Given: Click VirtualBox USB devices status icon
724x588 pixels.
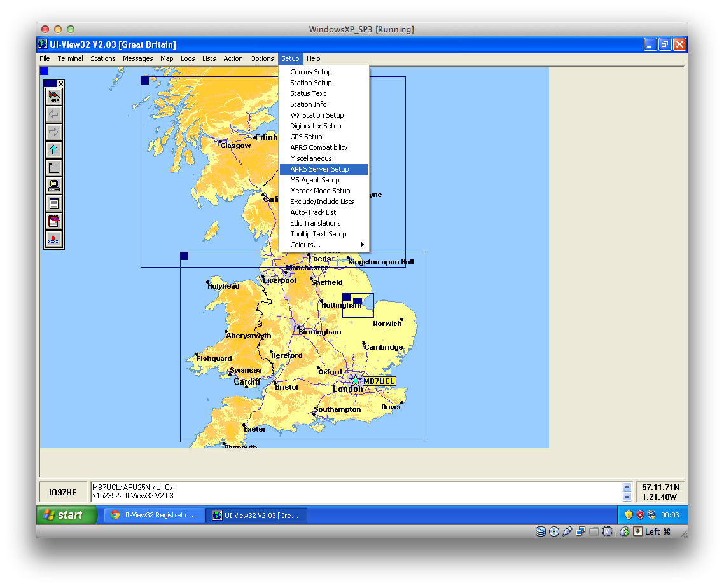Looking at the screenshot, I should [x=567, y=531].
